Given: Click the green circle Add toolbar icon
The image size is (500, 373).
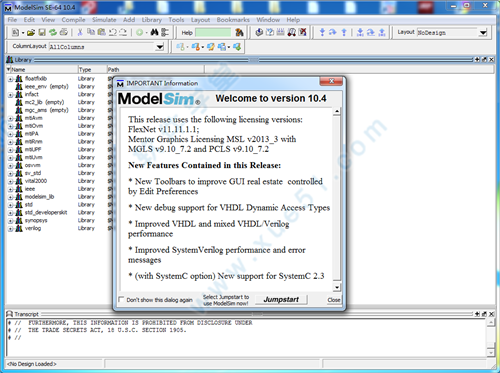Looking at the screenshot, I should tap(140, 32).
